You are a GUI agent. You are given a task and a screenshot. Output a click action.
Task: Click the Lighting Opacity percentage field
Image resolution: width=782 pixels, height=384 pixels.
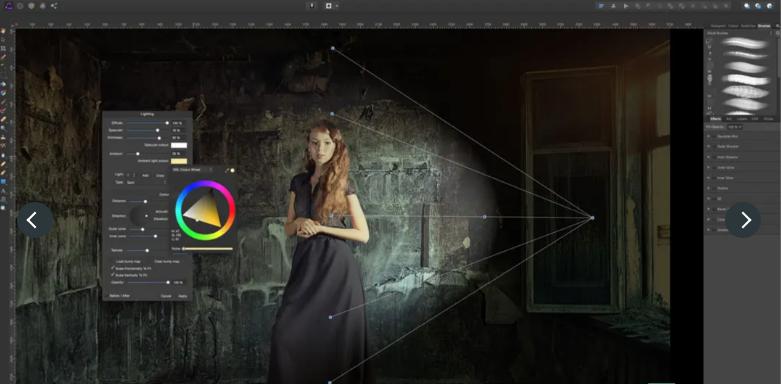[178, 282]
